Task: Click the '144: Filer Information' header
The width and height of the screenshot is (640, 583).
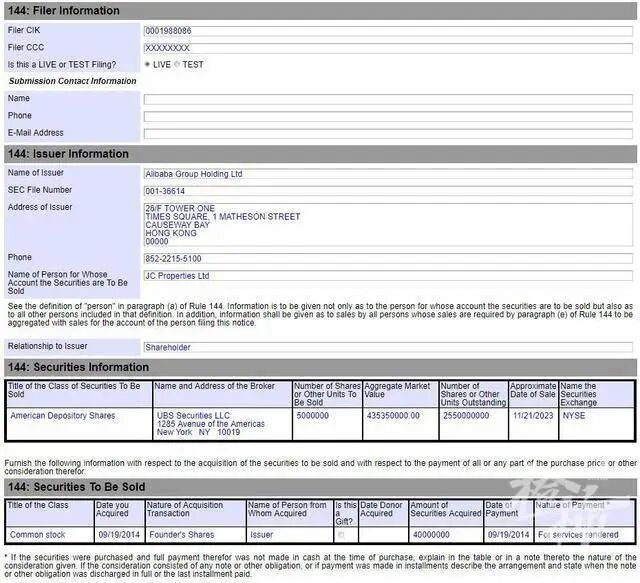Action: tap(320, 11)
